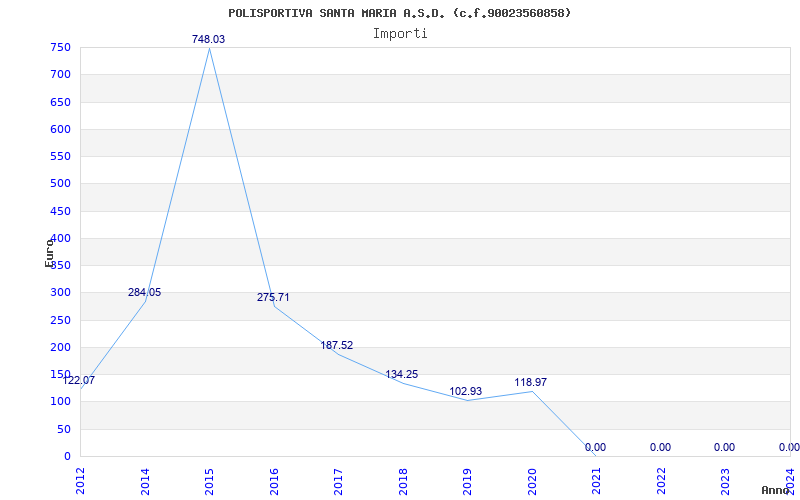Click the 200 value on Euro axis
This screenshot has height=500, width=800.
coord(60,347)
